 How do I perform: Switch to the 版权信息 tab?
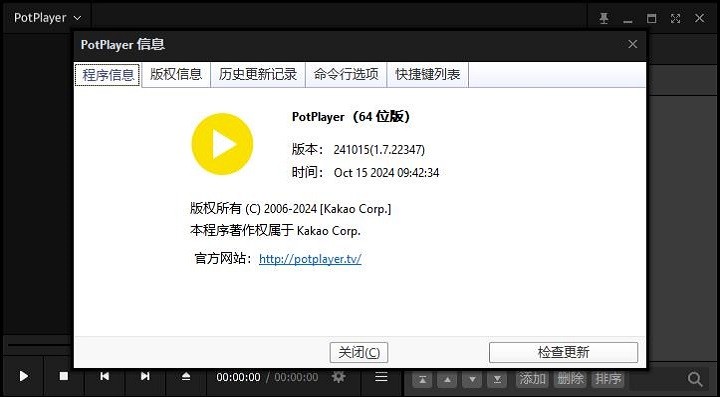click(x=176, y=74)
